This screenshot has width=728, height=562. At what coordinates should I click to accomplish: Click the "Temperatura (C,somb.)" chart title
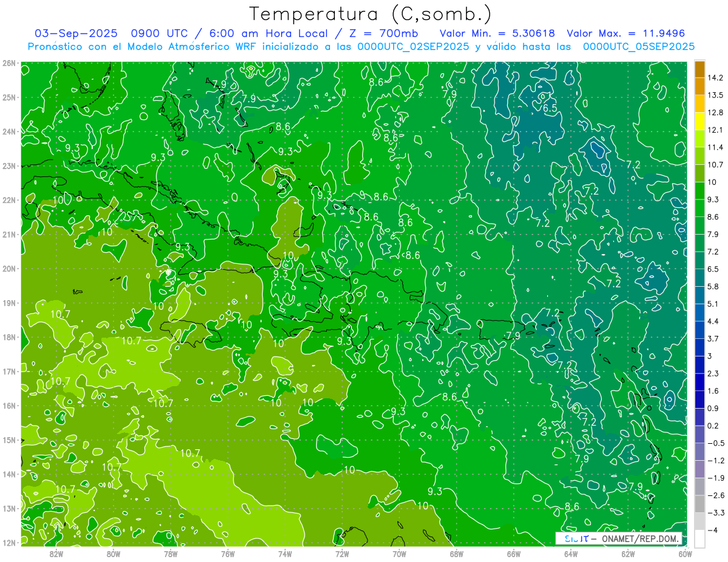pos(371,15)
